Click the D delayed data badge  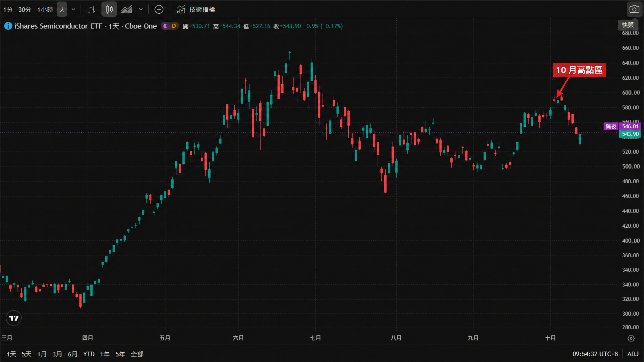(x=174, y=26)
